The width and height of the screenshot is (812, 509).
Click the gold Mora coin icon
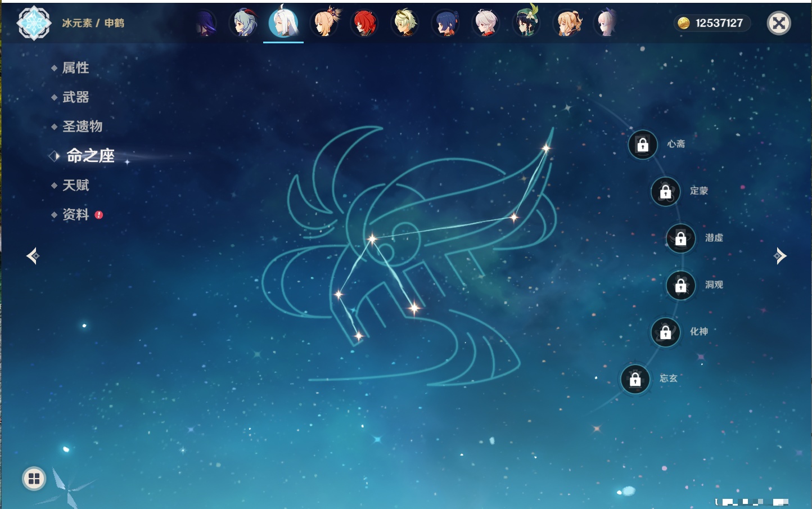pos(683,23)
